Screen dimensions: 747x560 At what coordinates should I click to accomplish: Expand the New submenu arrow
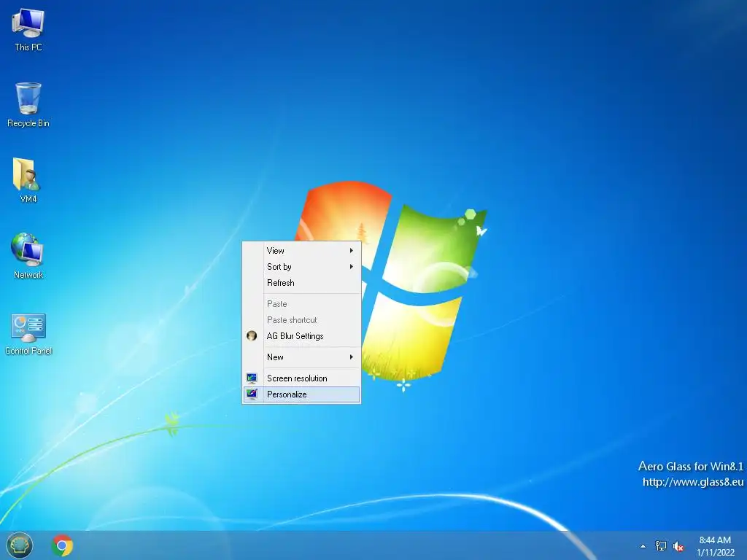pos(352,357)
